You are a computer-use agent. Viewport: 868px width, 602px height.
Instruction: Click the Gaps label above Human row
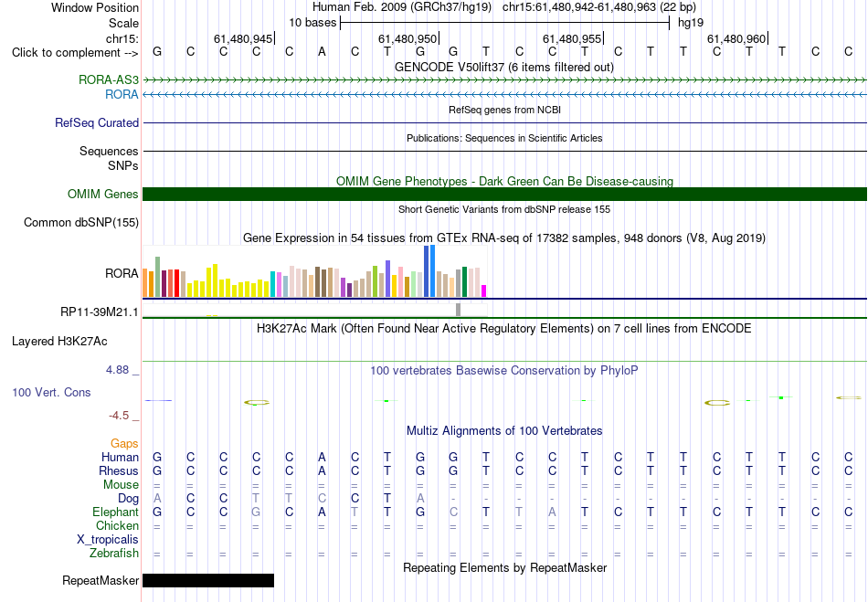[124, 444]
